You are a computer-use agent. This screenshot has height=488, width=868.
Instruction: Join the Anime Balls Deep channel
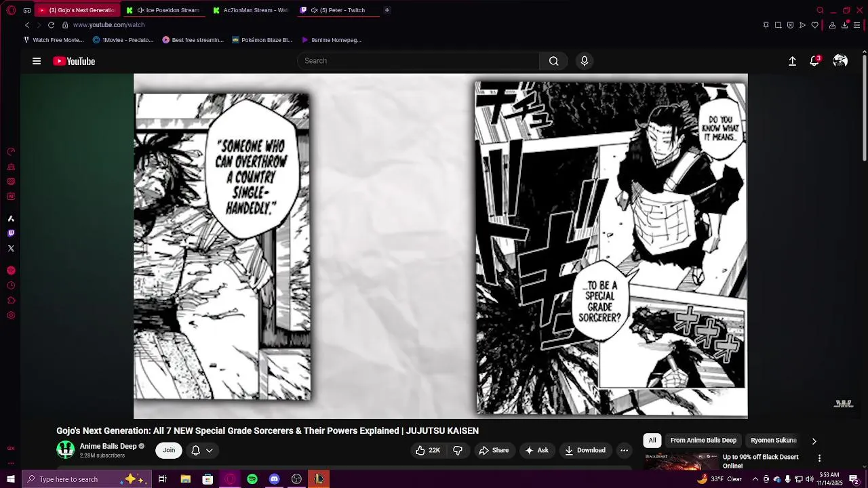coord(169,450)
